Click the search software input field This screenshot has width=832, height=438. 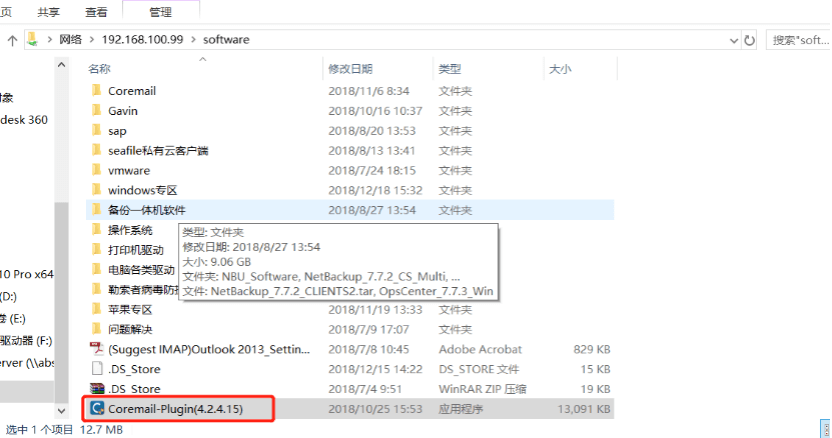point(799,40)
